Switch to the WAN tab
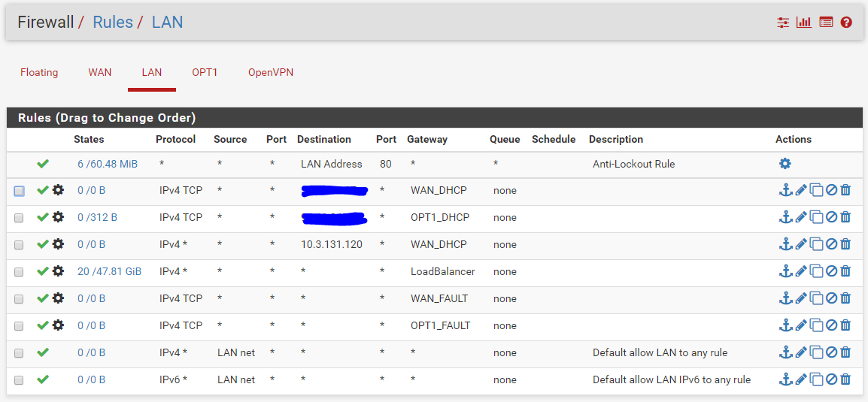 click(x=99, y=73)
